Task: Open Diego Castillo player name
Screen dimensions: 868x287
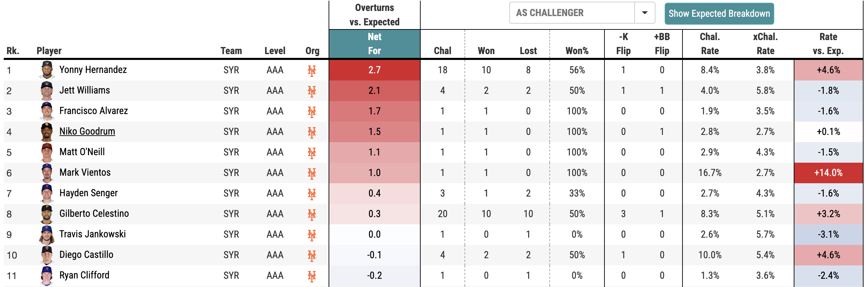Action: 86,255
